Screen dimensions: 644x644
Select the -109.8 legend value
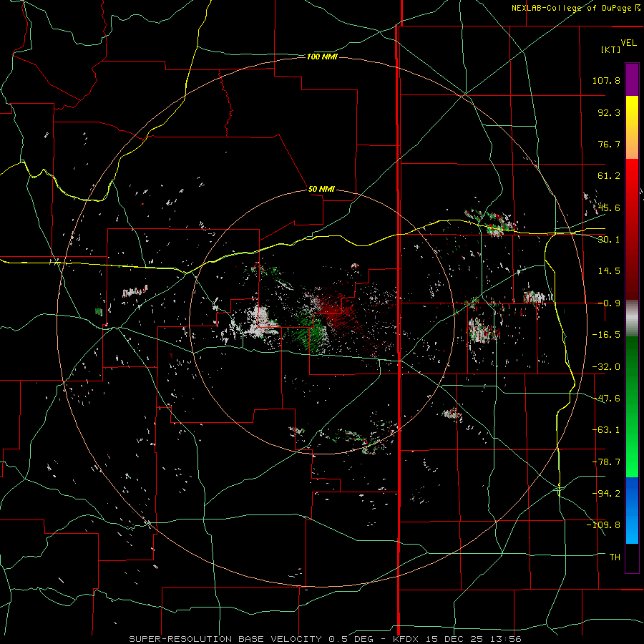[x=604, y=525]
